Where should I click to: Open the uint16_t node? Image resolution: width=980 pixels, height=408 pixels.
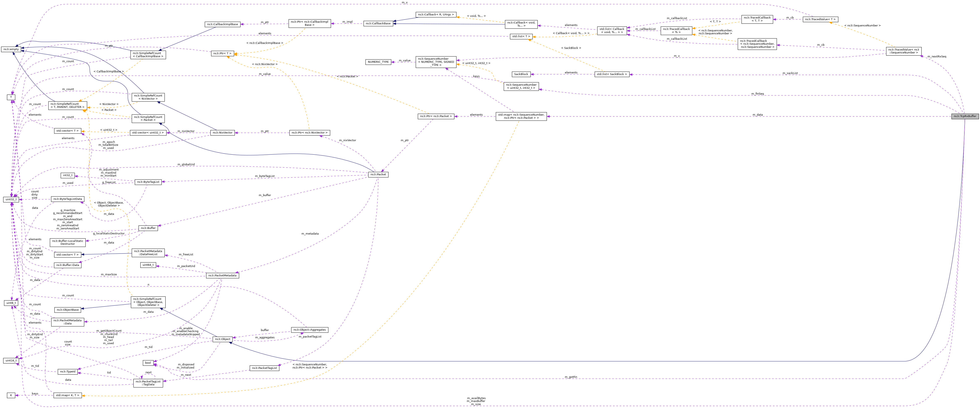[11, 361]
